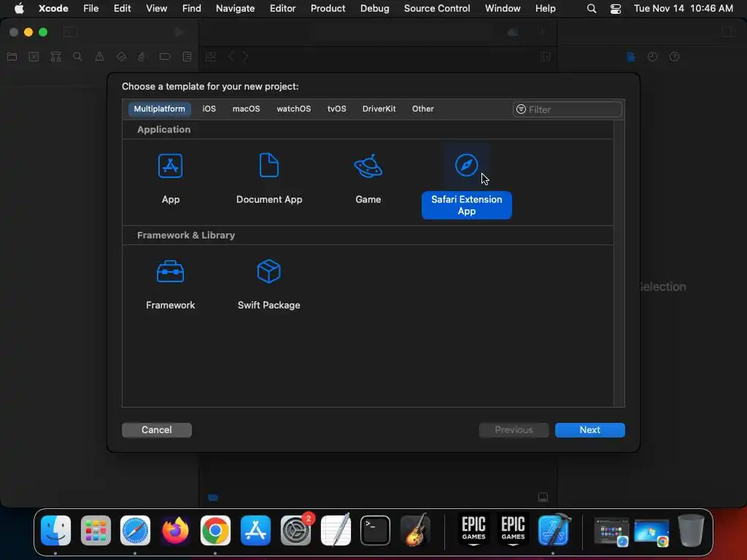Open the Trash in the Dock
This screenshot has height=560, width=747.
coord(692,530)
